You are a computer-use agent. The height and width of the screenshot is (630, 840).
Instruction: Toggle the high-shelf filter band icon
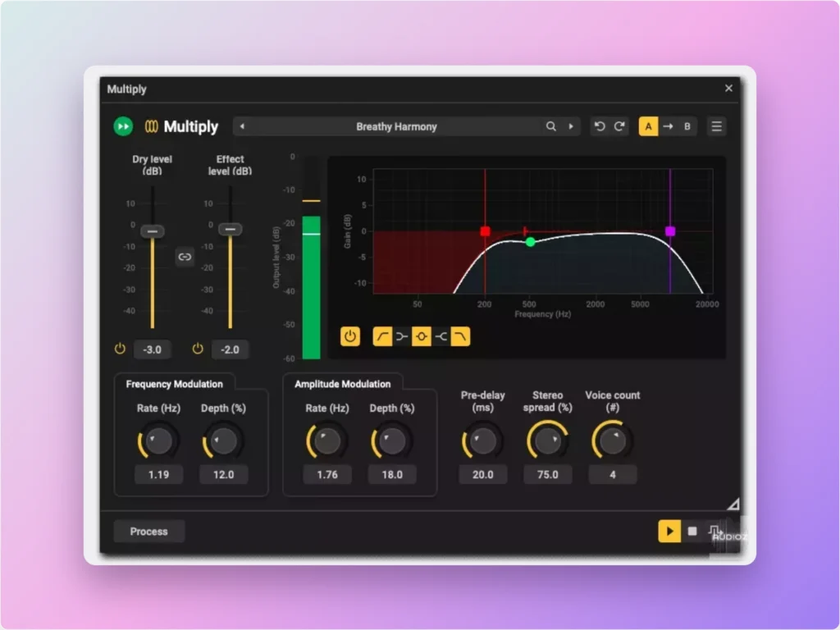coord(441,336)
